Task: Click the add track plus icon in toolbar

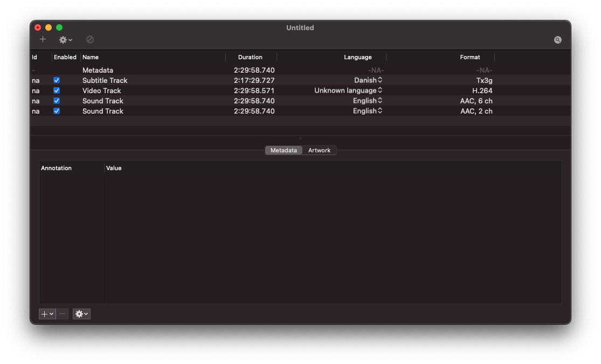Action: point(43,39)
